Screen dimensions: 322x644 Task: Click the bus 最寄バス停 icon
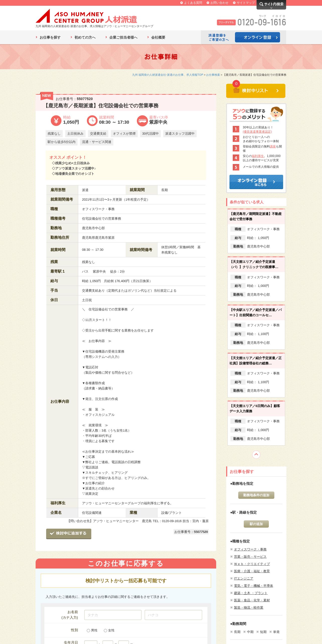[142, 121]
